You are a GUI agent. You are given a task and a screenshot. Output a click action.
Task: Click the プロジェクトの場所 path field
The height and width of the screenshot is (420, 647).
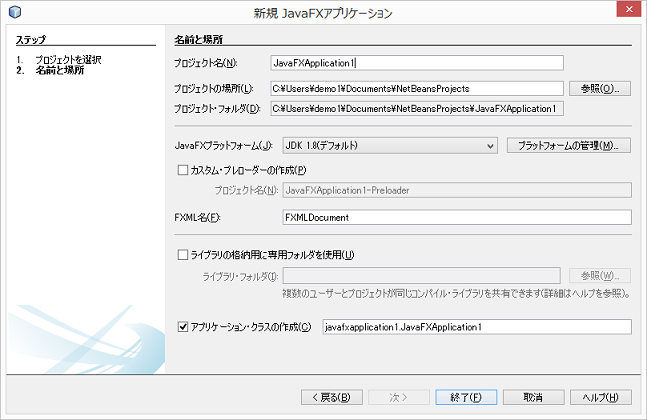click(417, 88)
